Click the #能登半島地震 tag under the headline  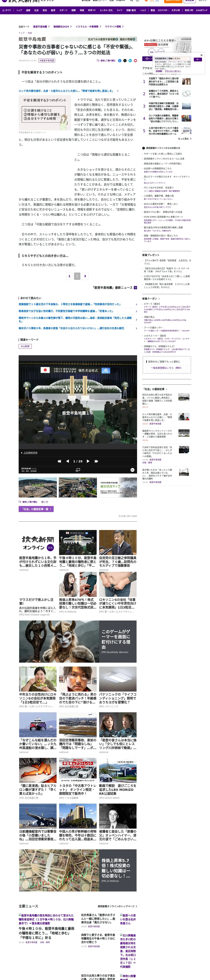[47, 60]
